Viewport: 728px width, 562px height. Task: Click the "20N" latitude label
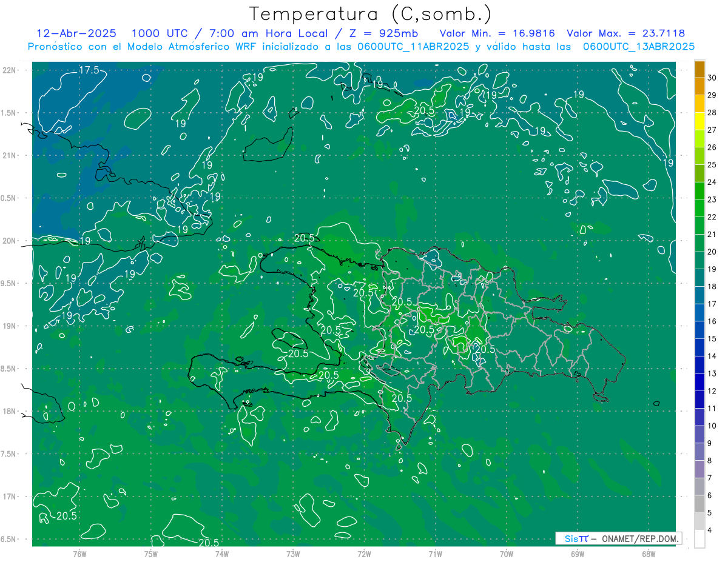tap(10, 241)
